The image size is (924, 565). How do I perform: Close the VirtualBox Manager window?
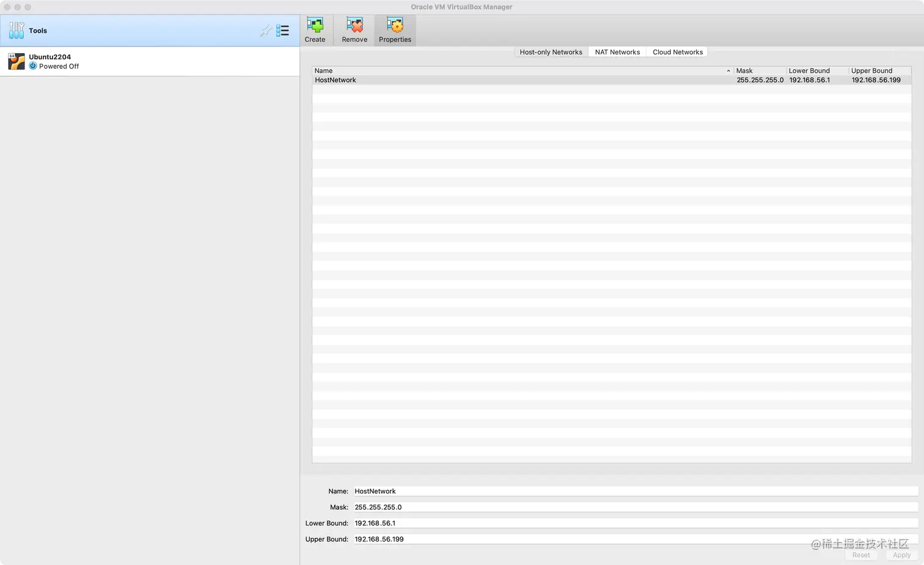click(x=7, y=7)
